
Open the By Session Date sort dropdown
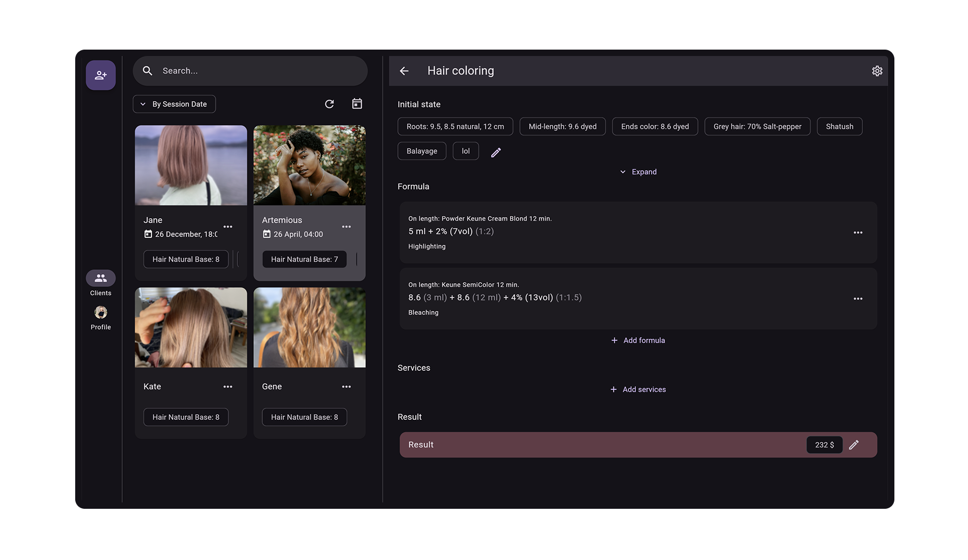point(174,104)
